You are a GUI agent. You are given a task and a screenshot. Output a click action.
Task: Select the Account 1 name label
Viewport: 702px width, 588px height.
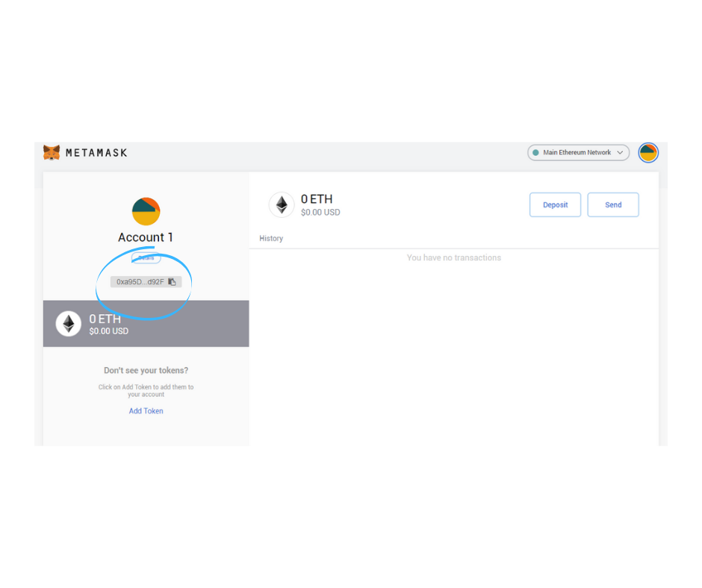[146, 237]
